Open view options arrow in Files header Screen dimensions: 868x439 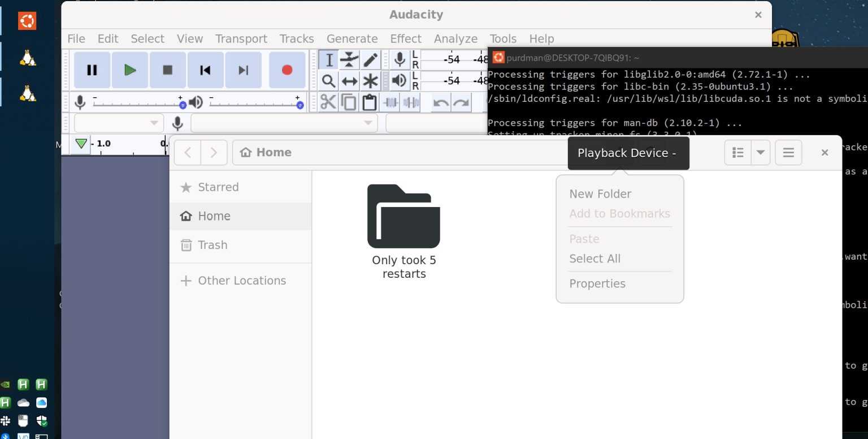click(x=761, y=153)
